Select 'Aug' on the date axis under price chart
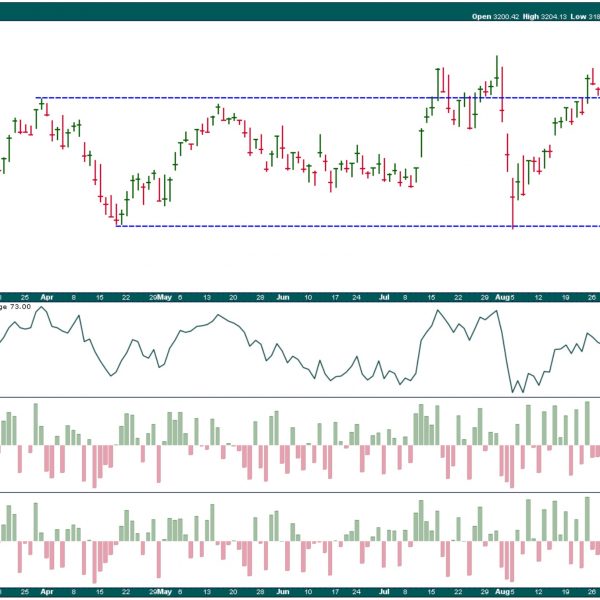The height and width of the screenshot is (600, 600). pos(502,297)
